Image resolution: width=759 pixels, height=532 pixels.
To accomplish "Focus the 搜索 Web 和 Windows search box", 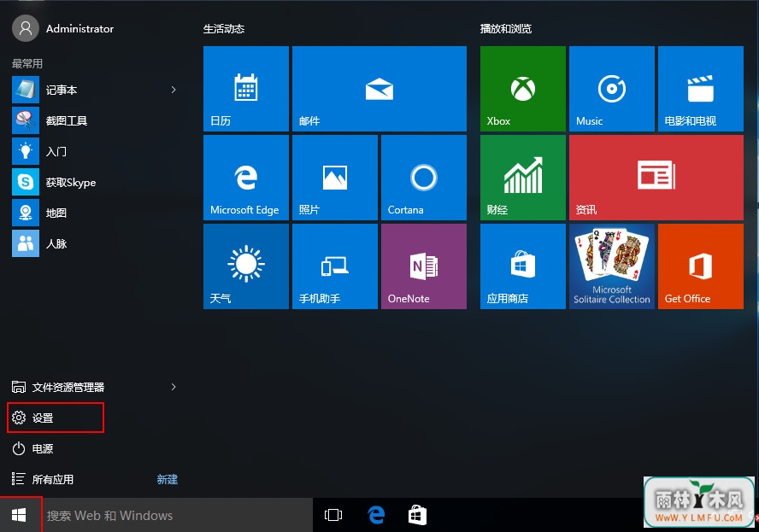I will click(177, 515).
